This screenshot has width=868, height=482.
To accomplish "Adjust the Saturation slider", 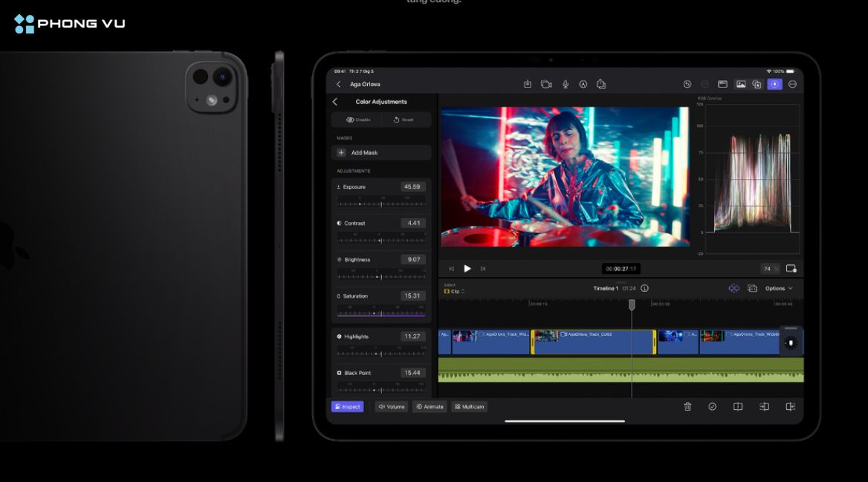I will tap(380, 313).
